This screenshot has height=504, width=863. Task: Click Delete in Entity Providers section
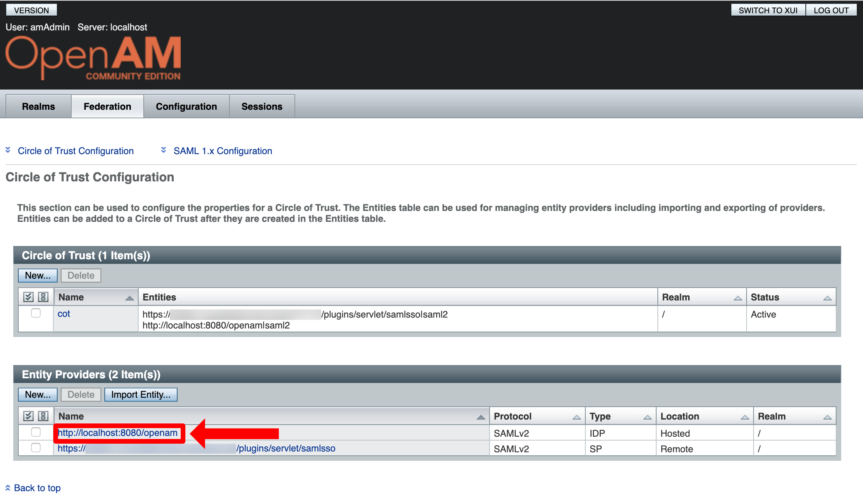tap(81, 395)
